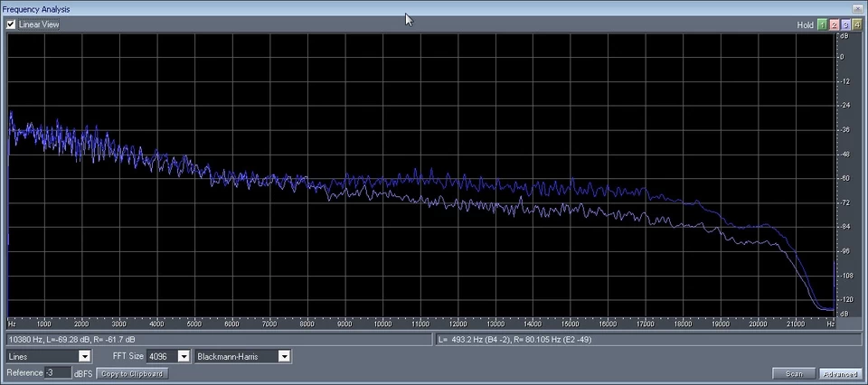The image size is (868, 385).
Task: Click the 'Linear View' label text
Action: (39, 24)
